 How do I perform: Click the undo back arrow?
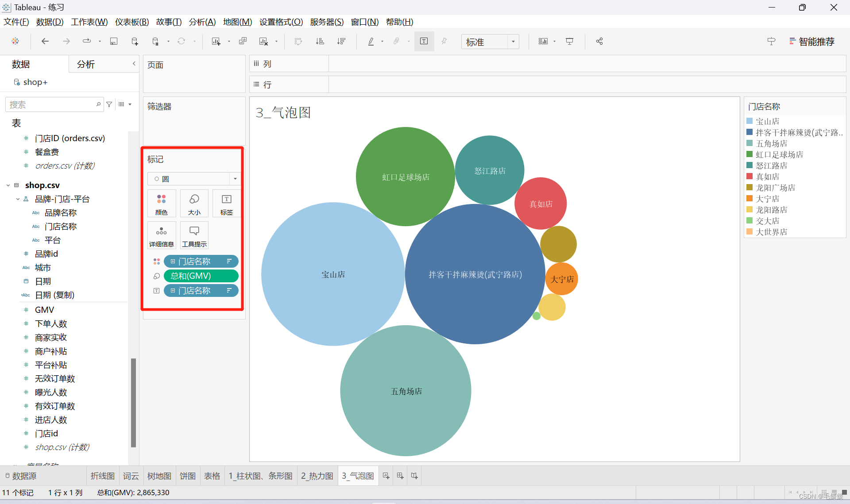45,41
